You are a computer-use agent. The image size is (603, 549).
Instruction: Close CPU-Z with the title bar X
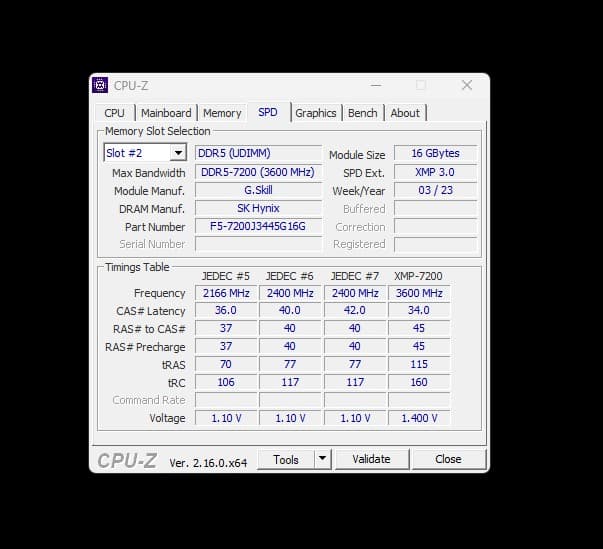(467, 85)
